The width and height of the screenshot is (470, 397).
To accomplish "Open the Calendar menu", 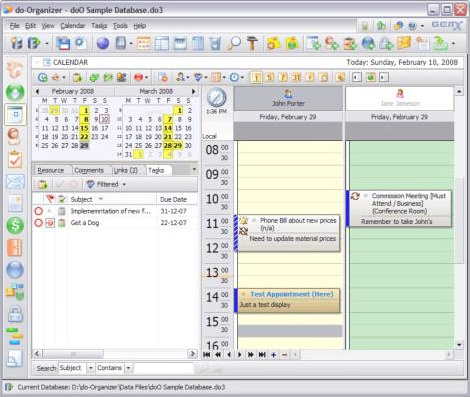I will point(73,26).
